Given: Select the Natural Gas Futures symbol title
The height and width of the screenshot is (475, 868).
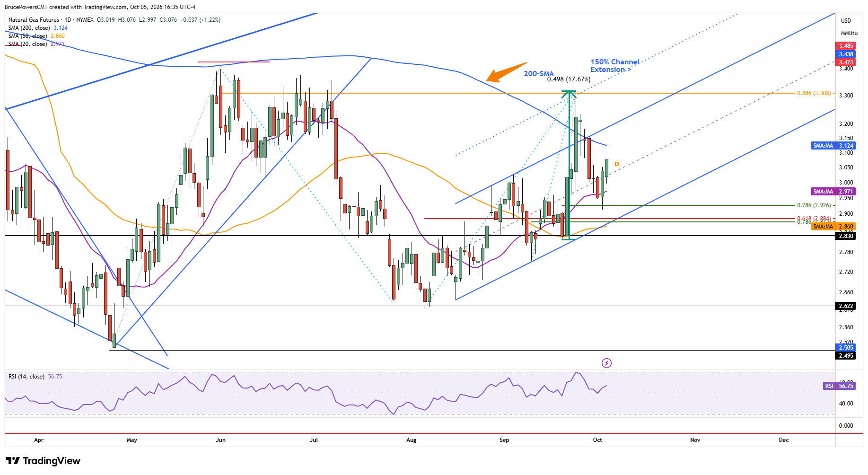Looking at the screenshot, I should [x=34, y=20].
